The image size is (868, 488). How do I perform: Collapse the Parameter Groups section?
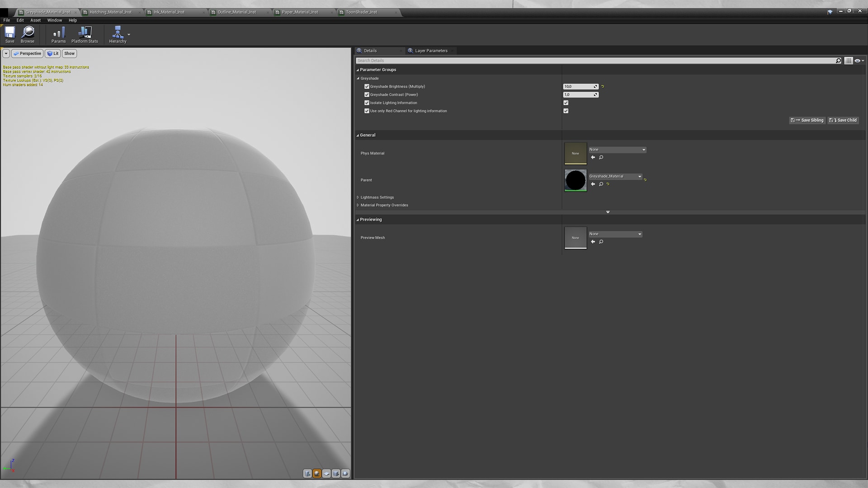click(358, 70)
